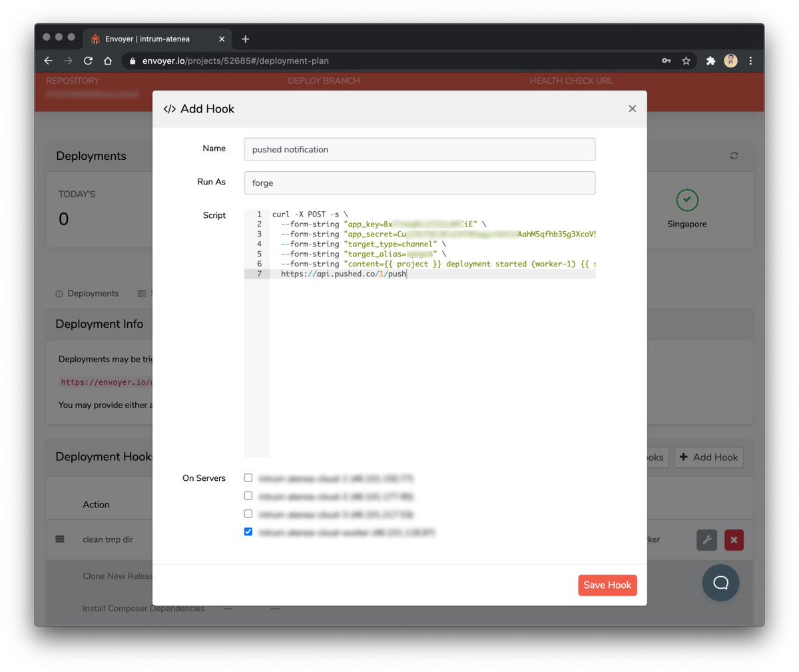Go back with the browser back arrow
Viewport: 799px width, 672px height.
(x=48, y=61)
